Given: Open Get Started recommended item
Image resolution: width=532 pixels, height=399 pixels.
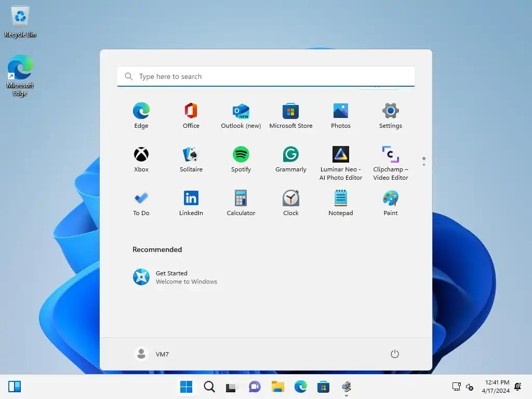Looking at the screenshot, I should 175,277.
